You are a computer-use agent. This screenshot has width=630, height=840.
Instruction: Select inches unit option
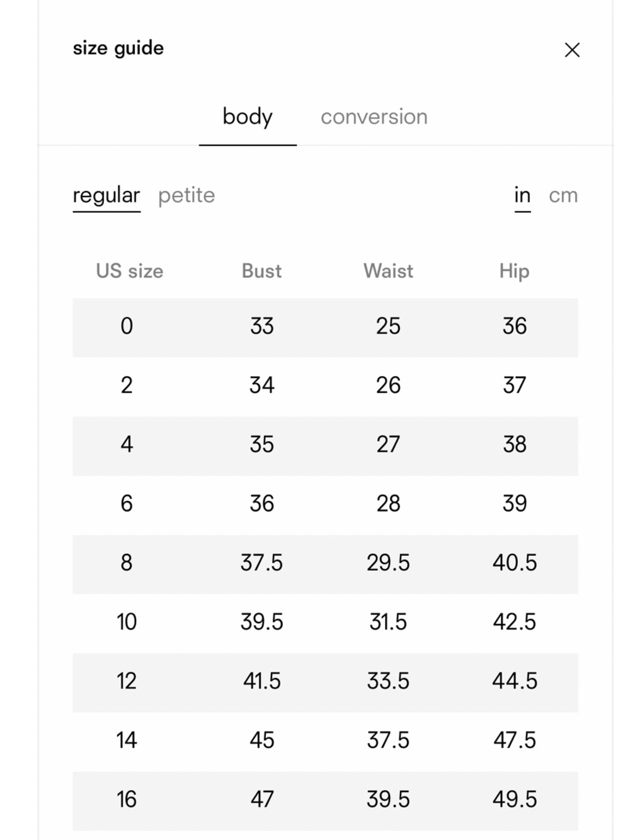522,195
